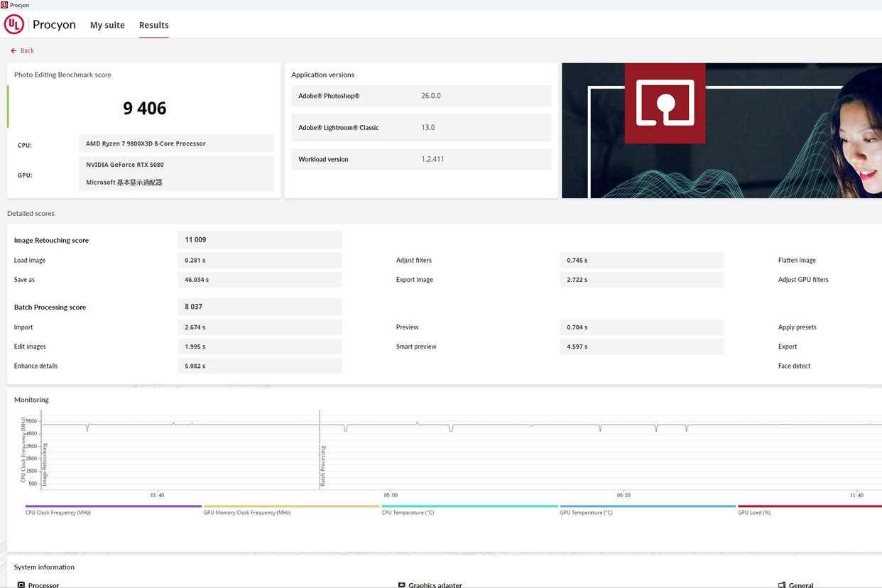Click the Batch Processing chart marker
This screenshot has height=588, width=882.
[322, 465]
